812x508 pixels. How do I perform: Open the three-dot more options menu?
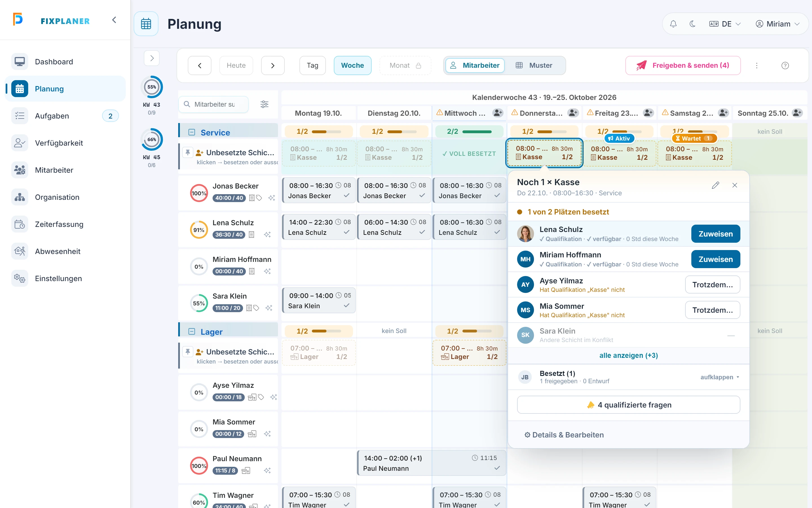pos(757,65)
